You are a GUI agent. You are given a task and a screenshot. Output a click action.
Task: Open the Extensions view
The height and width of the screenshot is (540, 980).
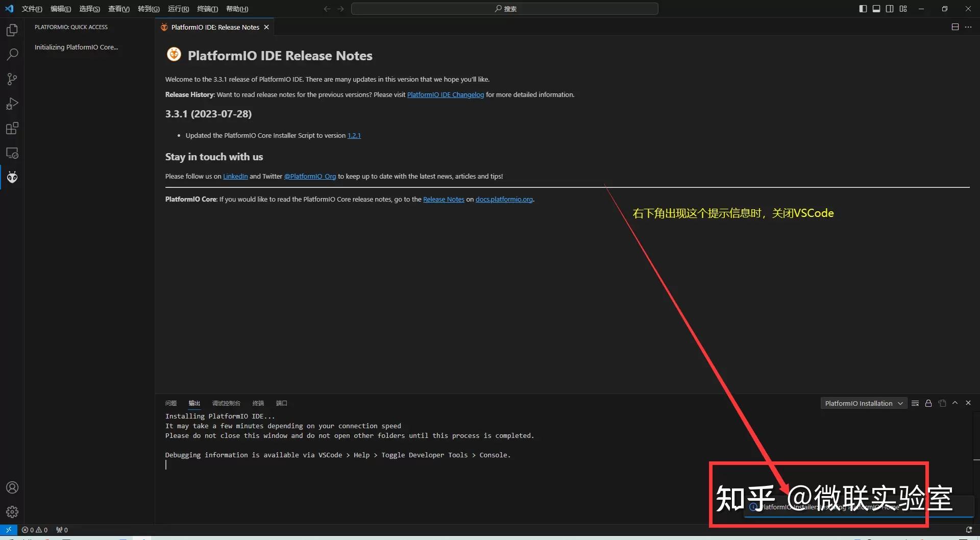tap(12, 128)
